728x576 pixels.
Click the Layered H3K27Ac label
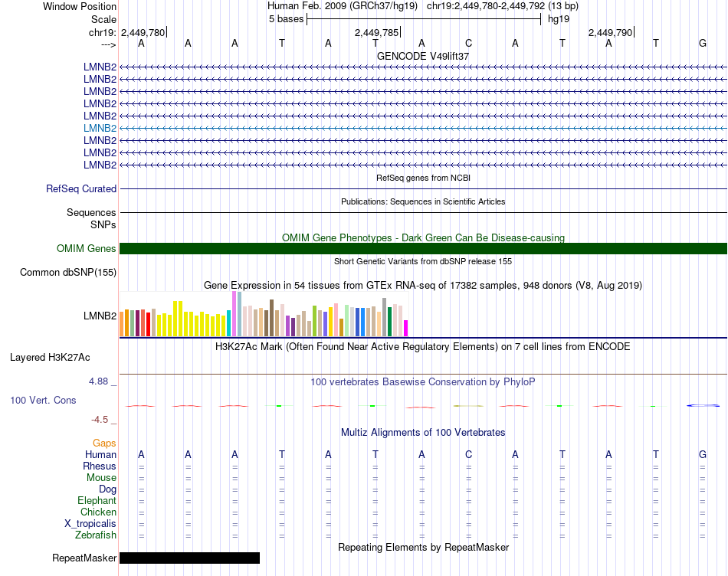coord(50,358)
